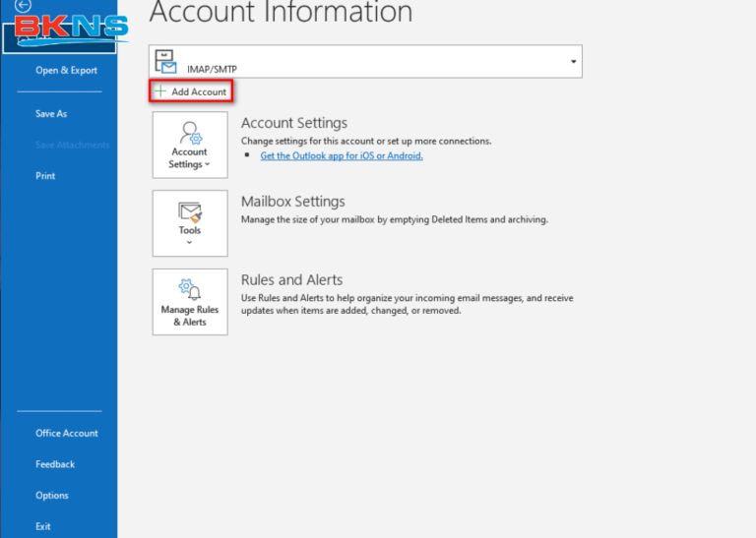The image size is (756, 538).
Task: Click the mail account icon above IMAP/SMTP
Action: (167, 60)
